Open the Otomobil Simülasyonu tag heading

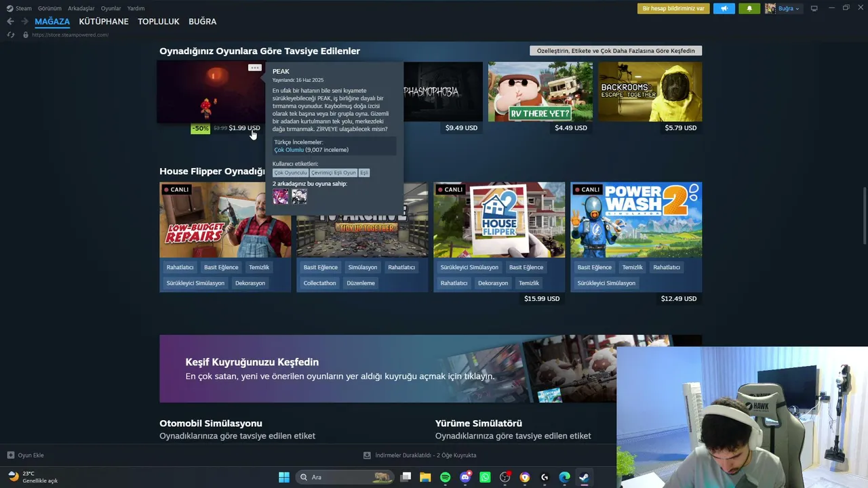pyautogui.click(x=211, y=424)
